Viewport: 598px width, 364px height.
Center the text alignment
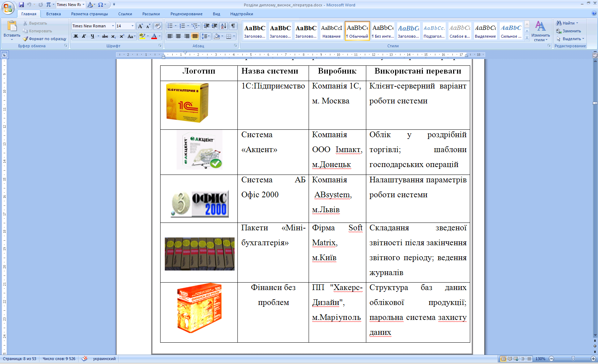point(178,36)
